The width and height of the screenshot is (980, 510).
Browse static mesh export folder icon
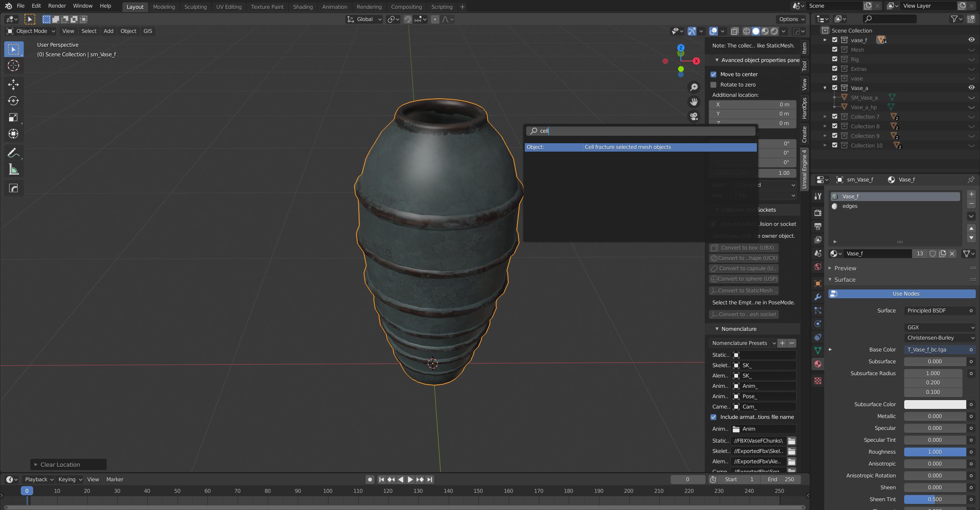coord(791,441)
